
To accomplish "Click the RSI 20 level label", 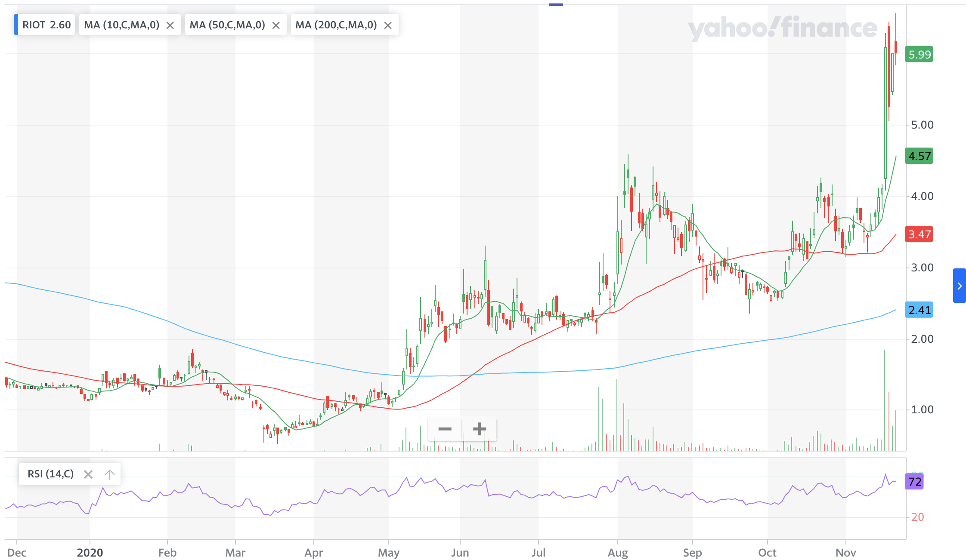I will click(x=917, y=517).
